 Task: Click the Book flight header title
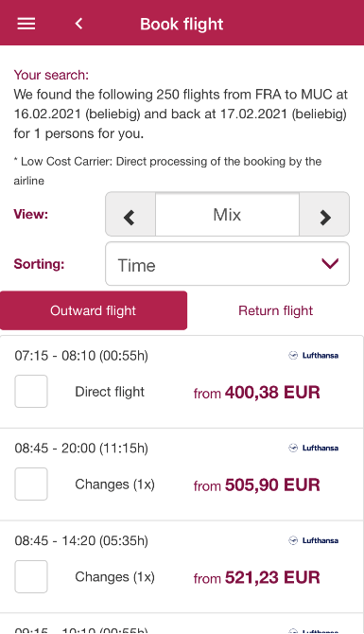point(182,25)
